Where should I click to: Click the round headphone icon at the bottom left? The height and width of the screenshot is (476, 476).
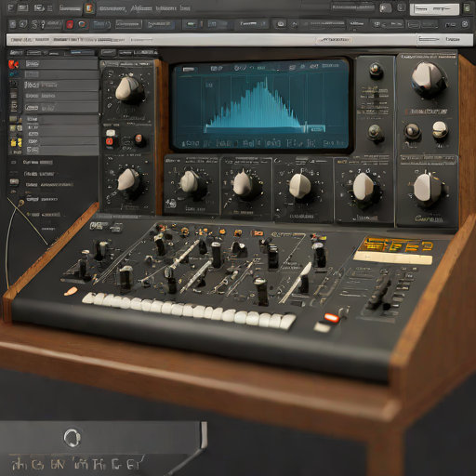point(73,438)
